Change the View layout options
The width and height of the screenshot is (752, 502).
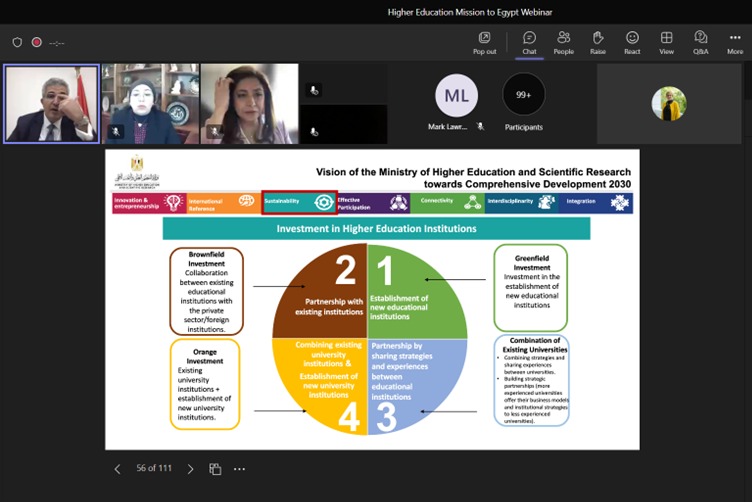point(666,42)
